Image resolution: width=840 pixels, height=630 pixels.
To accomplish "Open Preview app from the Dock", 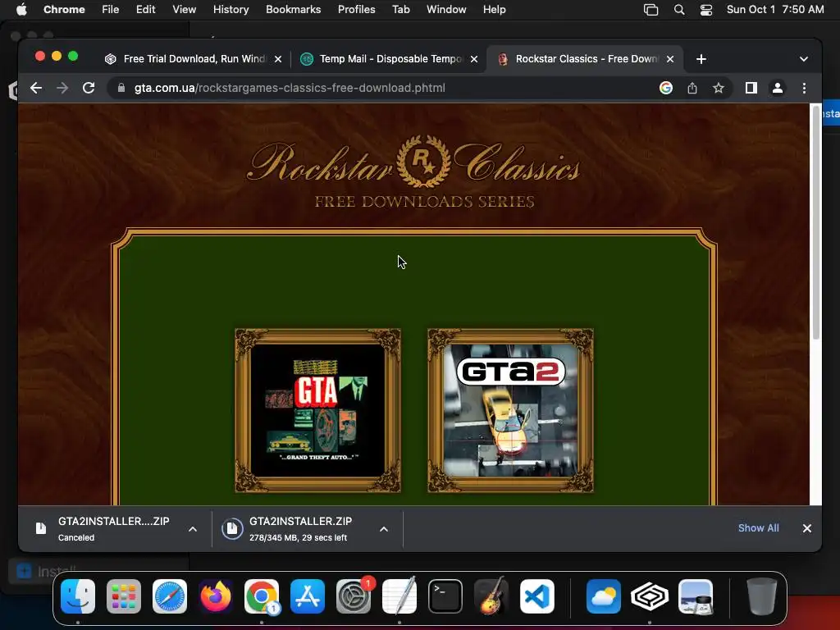I will (x=696, y=596).
